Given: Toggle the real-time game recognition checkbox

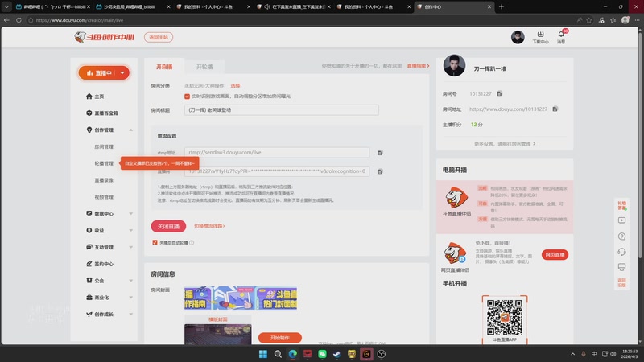Looking at the screenshot, I should click(x=187, y=97).
